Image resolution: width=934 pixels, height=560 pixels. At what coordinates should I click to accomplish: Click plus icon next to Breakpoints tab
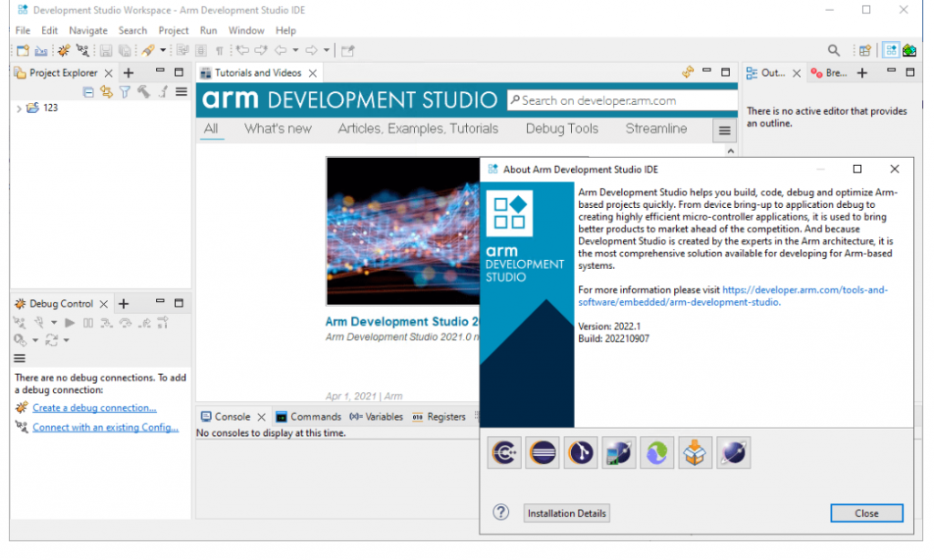(862, 73)
